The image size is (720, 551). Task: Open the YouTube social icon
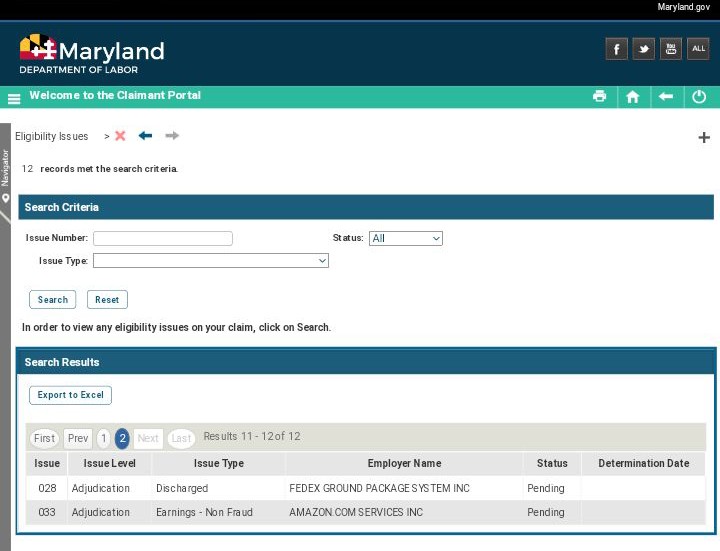pyautogui.click(x=670, y=49)
